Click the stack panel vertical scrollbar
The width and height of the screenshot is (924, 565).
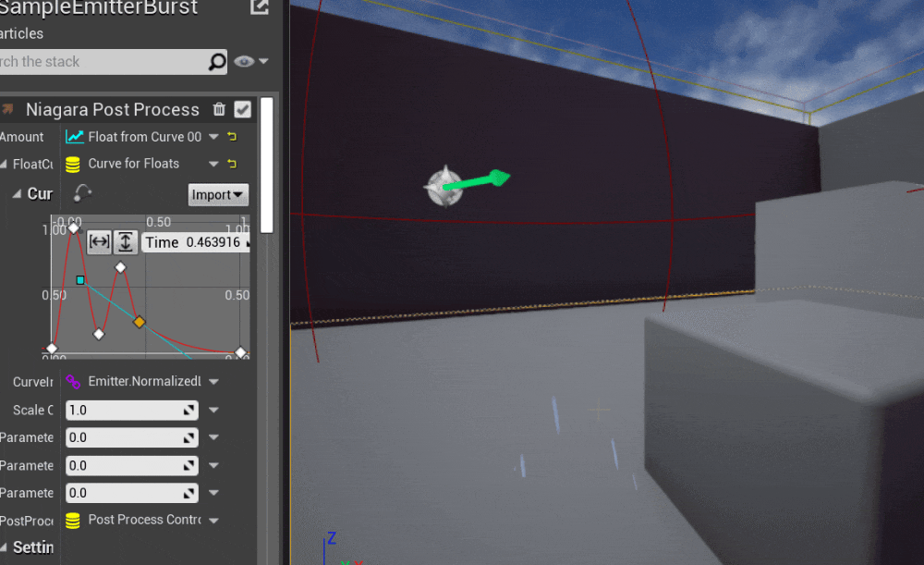(x=266, y=166)
